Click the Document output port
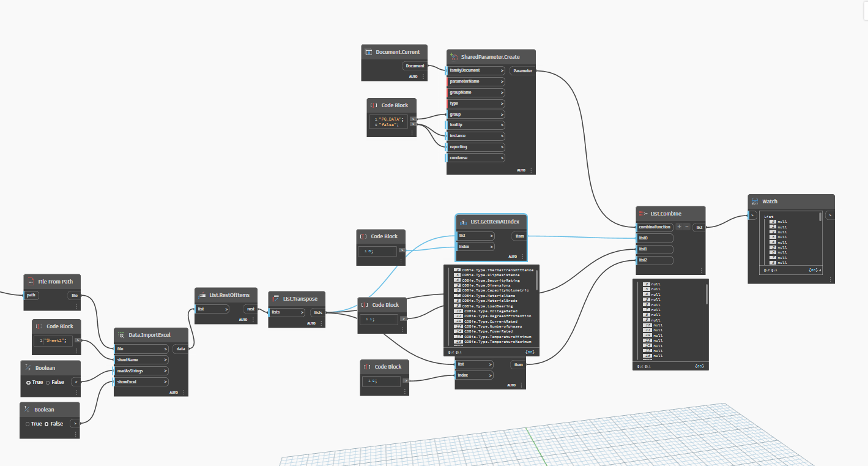Screen dimensions: 868x466 [415, 66]
